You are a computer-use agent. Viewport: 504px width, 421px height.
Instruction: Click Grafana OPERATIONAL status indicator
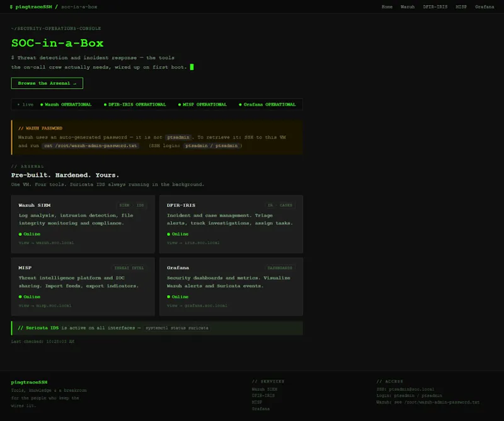click(267, 104)
